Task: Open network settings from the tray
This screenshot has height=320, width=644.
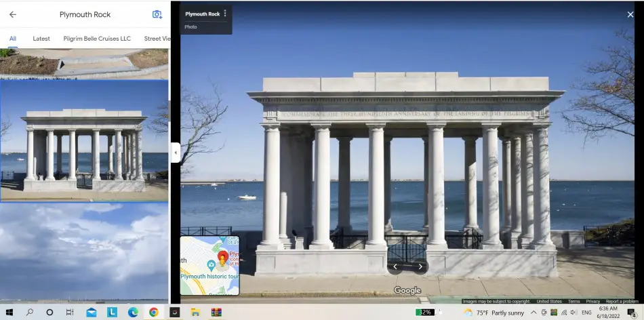Action: tap(564, 313)
